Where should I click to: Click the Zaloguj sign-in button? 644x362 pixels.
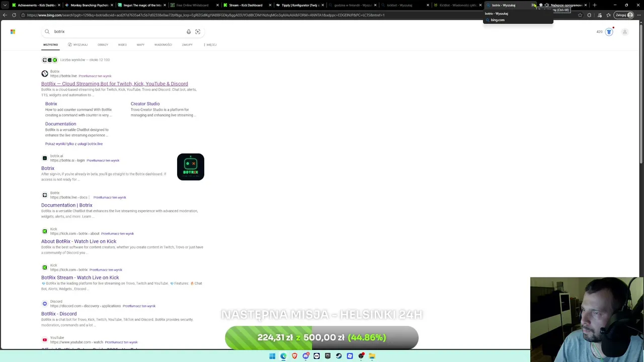624,15
